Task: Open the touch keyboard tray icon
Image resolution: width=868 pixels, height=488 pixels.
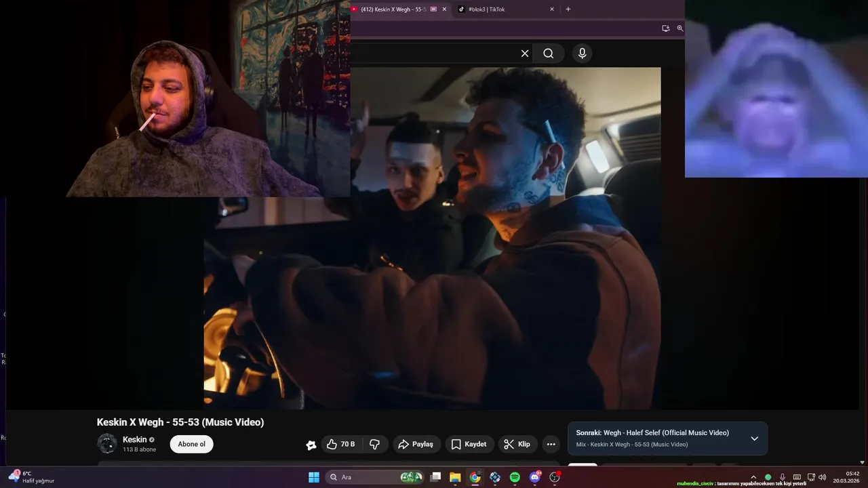Action: coord(797,477)
